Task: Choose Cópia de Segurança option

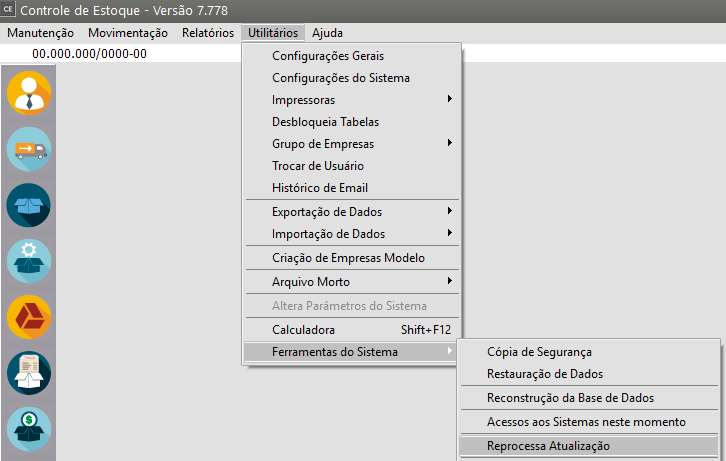Action: (539, 352)
